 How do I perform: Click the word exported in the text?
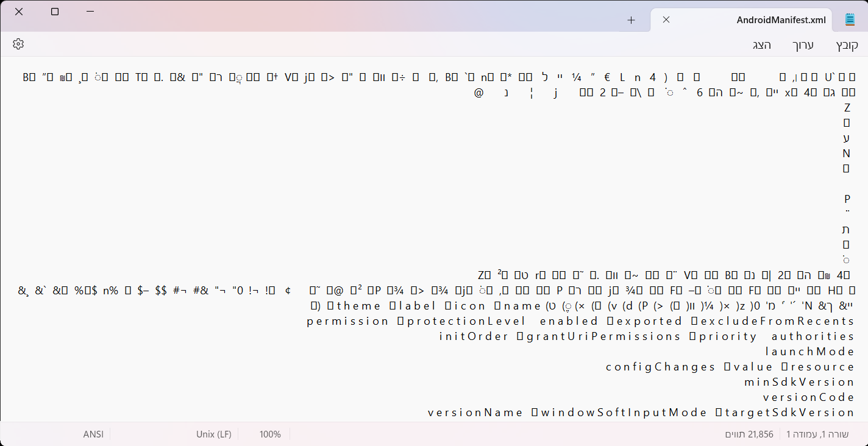click(649, 321)
